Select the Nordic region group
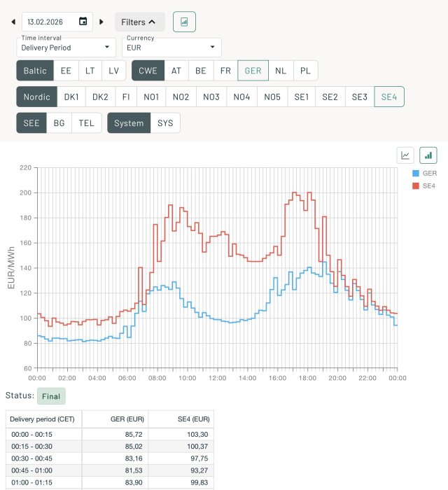The width and height of the screenshot is (448, 490). (x=37, y=97)
